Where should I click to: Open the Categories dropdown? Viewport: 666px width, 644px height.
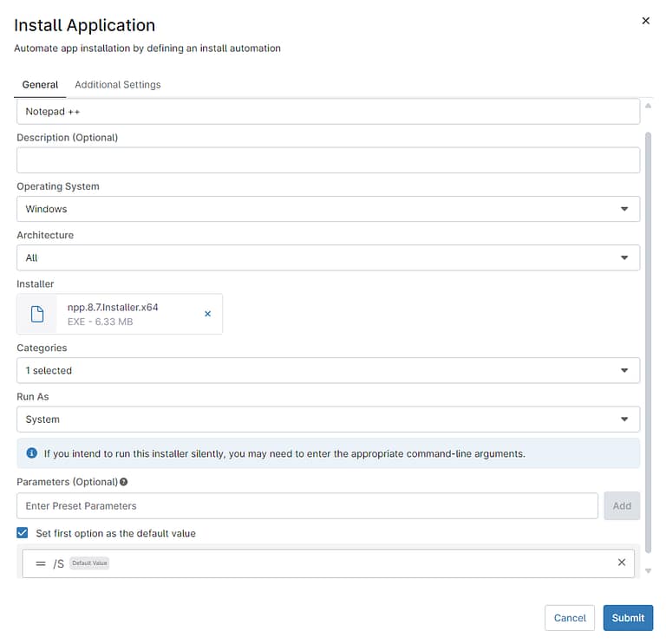[328, 370]
